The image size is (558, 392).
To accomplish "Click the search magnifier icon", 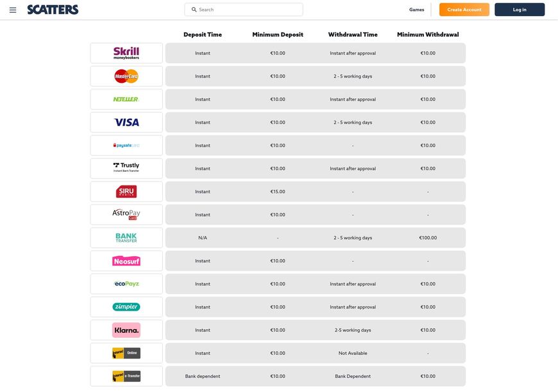I will coord(194,10).
